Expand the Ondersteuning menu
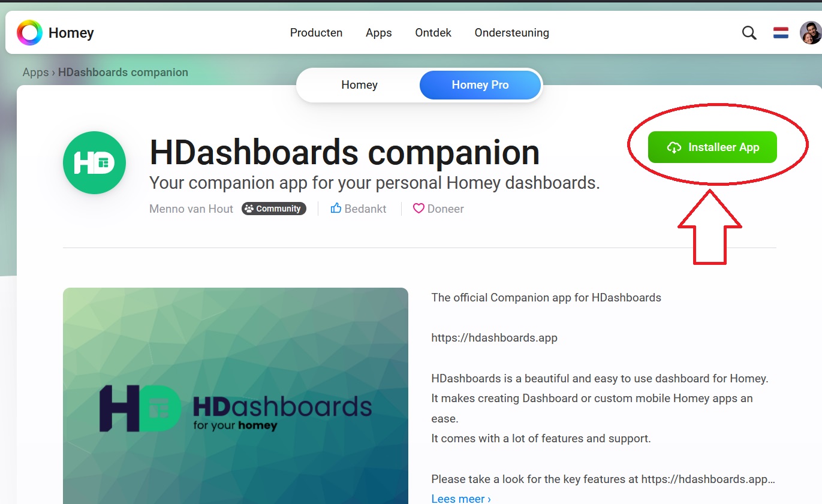 click(511, 33)
